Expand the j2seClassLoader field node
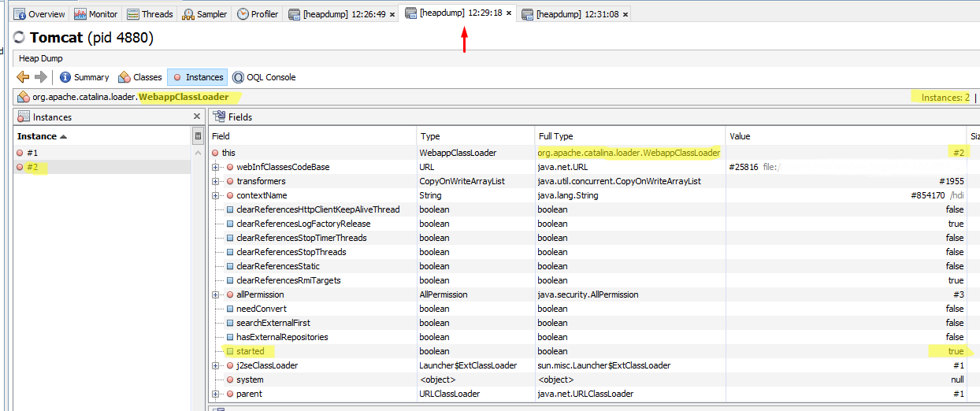The height and width of the screenshot is (411, 980). [216, 365]
